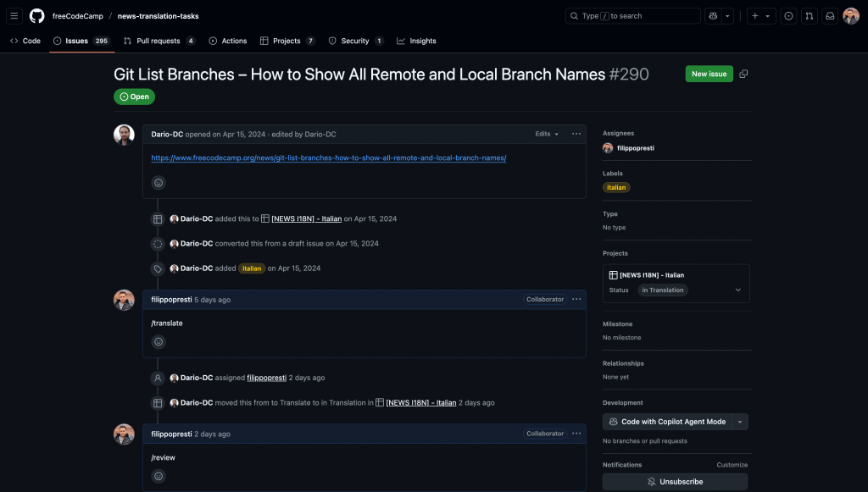Click the Development heading in sidebar
This screenshot has height=492, width=868.
point(623,403)
